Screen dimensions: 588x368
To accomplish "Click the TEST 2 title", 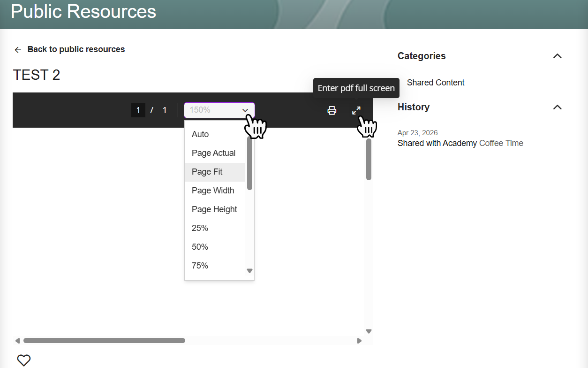I will 37,75.
